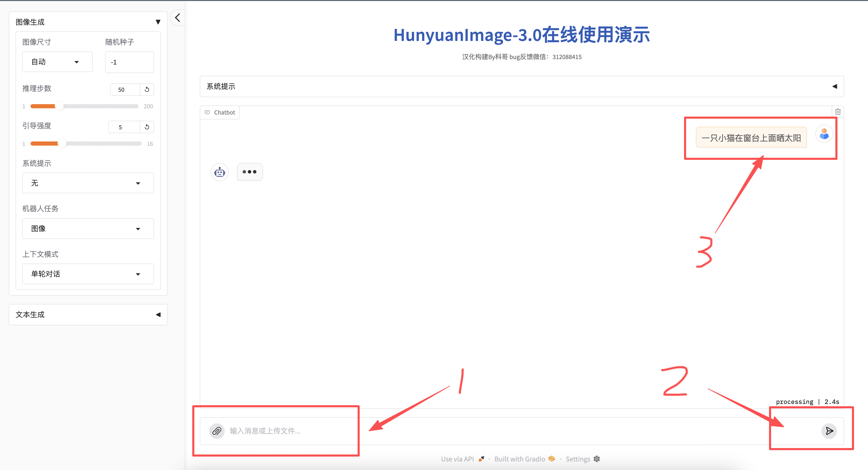Open the Built with Gradio link

click(x=524, y=459)
